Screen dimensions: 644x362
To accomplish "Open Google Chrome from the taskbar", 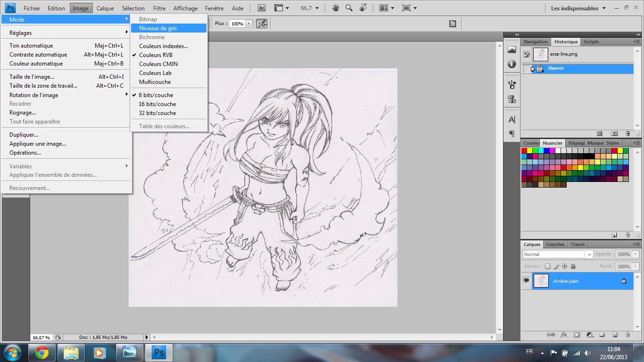I will click(42, 352).
